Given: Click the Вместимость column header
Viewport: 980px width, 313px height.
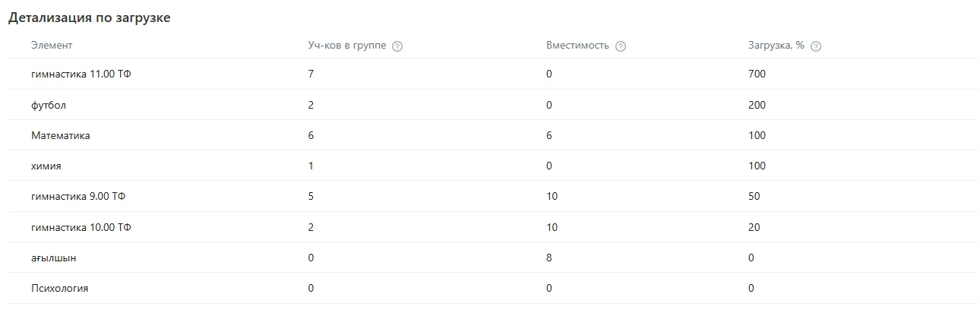Looking at the screenshot, I should [x=577, y=46].
